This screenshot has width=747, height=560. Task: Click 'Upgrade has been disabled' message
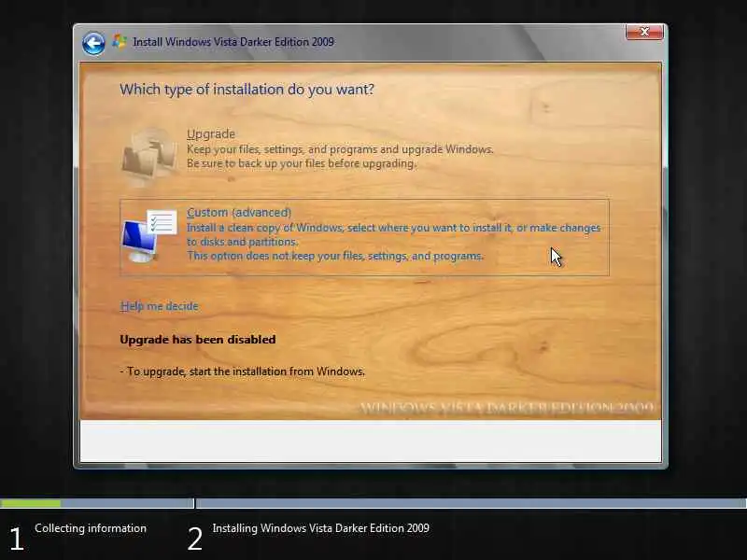point(198,340)
